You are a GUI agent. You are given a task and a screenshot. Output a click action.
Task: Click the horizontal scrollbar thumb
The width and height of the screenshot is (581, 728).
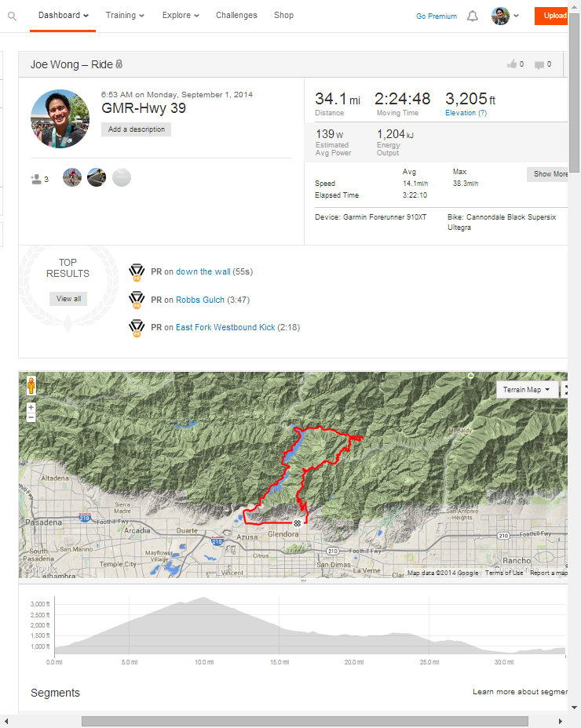pos(305,721)
